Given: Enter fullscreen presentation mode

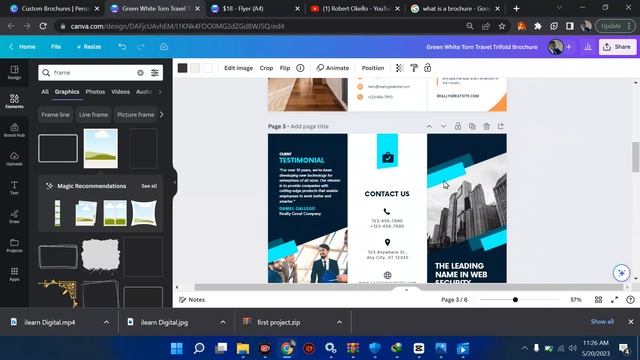Looking at the screenshot, I should (x=614, y=300).
